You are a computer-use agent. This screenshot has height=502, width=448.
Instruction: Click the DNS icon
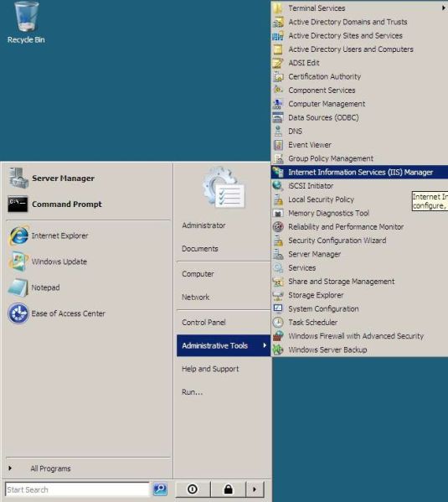click(278, 132)
